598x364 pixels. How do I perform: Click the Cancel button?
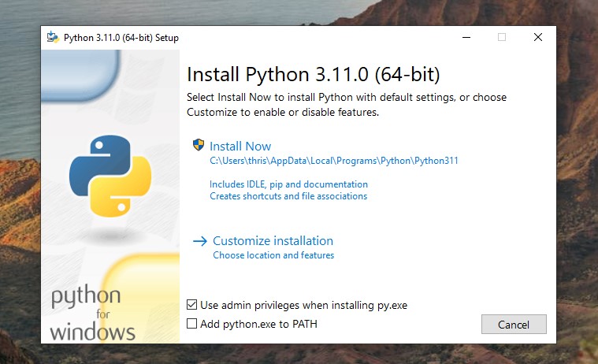pos(514,325)
